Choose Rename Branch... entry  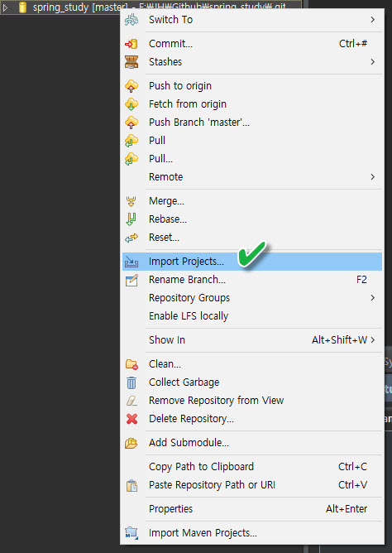point(252,280)
